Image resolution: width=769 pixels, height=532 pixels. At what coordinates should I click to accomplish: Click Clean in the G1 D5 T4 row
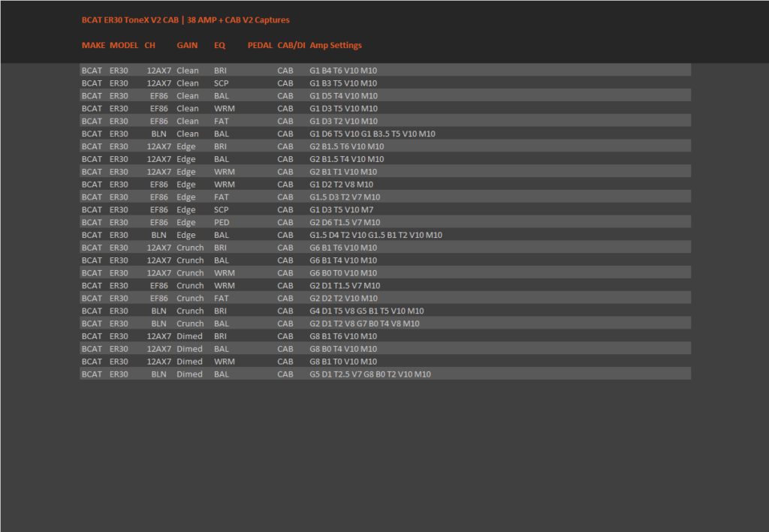pos(187,96)
